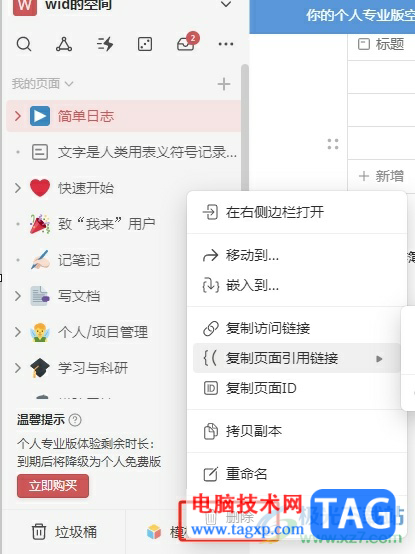The height and width of the screenshot is (554, 415).
Task: Open the graph view triangle icon
Action: tap(64, 45)
